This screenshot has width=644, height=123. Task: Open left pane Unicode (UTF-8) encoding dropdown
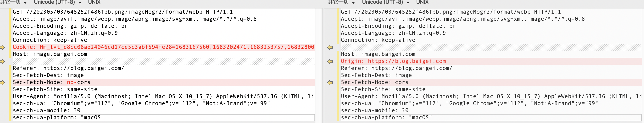pos(57,2)
